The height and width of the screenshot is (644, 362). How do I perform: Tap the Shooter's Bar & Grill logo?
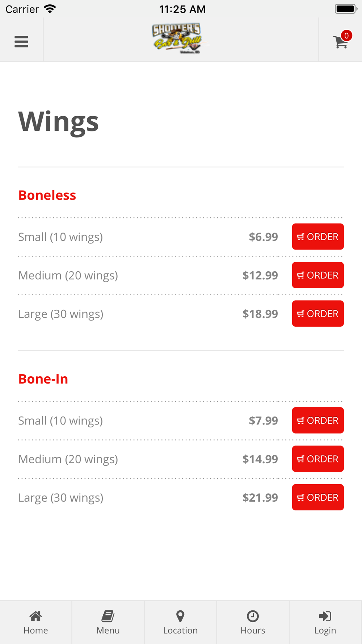point(180,39)
